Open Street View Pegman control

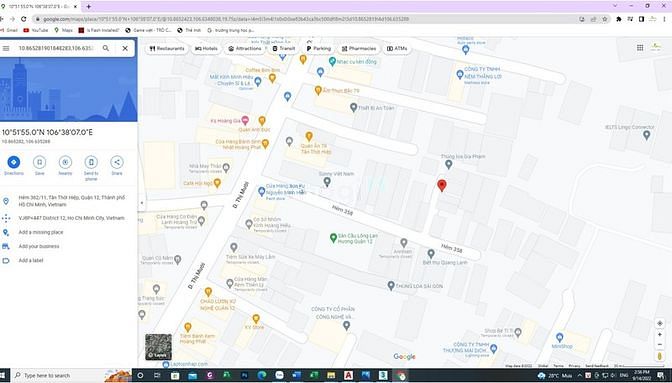(x=660, y=356)
